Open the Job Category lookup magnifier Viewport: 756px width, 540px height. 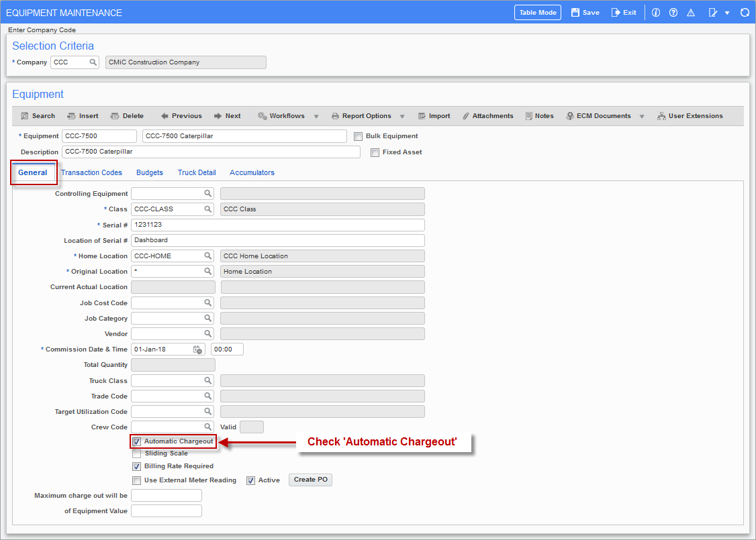208,318
